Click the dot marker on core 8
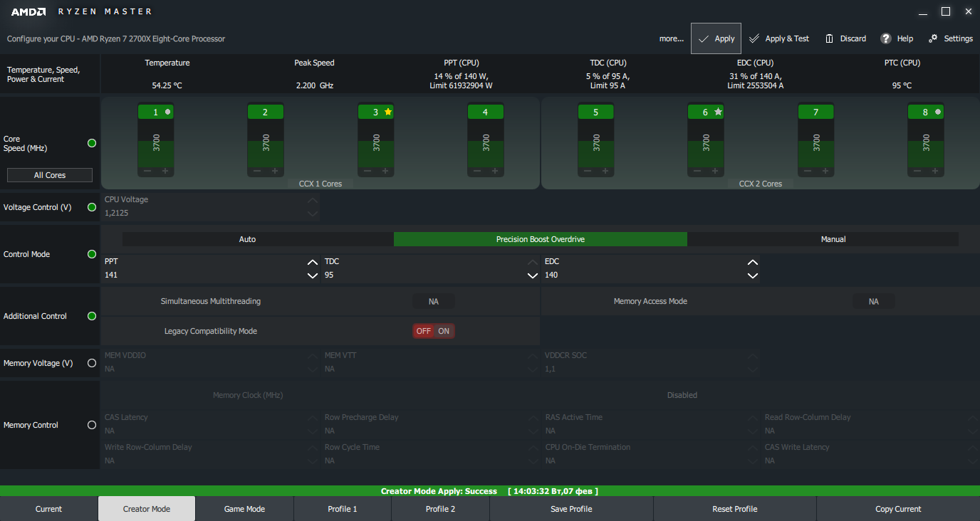Image resolution: width=980 pixels, height=521 pixels. (x=938, y=112)
